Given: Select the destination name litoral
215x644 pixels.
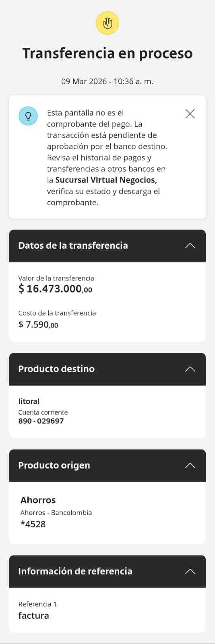Looking at the screenshot, I should 29,401.
